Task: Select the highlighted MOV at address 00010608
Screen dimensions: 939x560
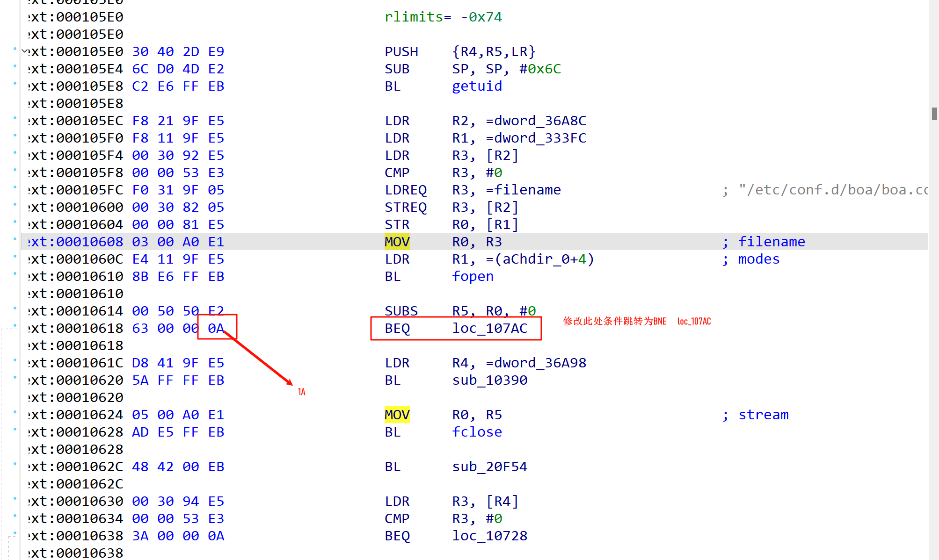Action: (x=397, y=242)
